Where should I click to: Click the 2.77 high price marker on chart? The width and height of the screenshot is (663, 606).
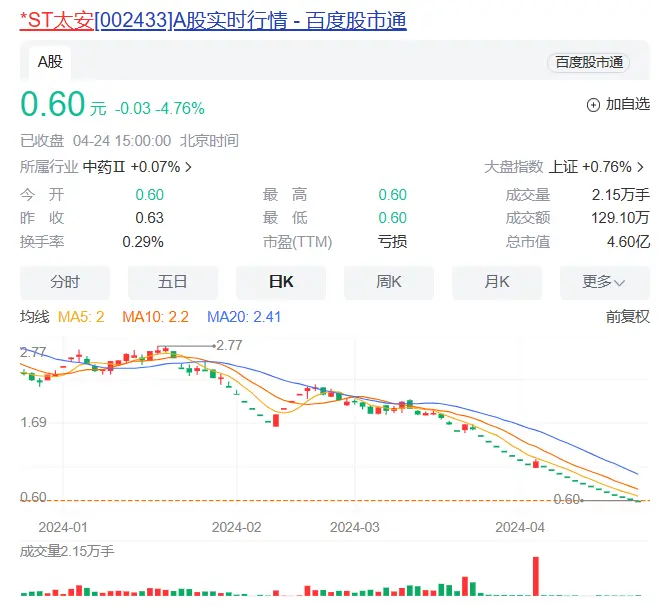(229, 345)
